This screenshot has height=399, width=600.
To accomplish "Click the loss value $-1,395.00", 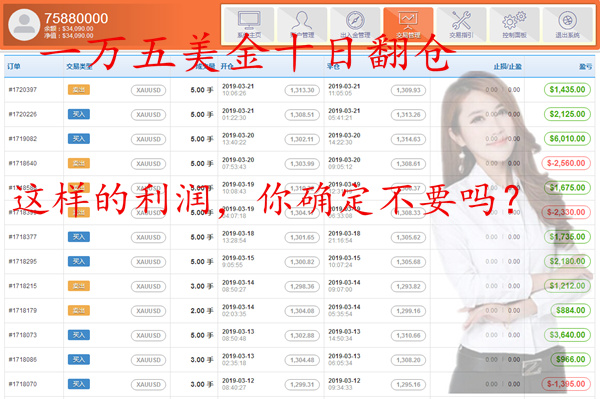I will coord(566,384).
